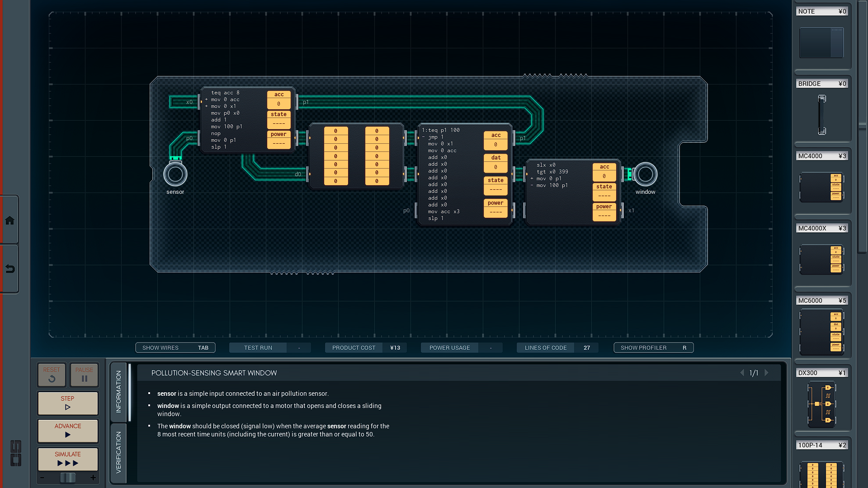Viewport: 868px width, 488px height.
Task: Click the simulation speed slider handle
Action: (x=68, y=478)
